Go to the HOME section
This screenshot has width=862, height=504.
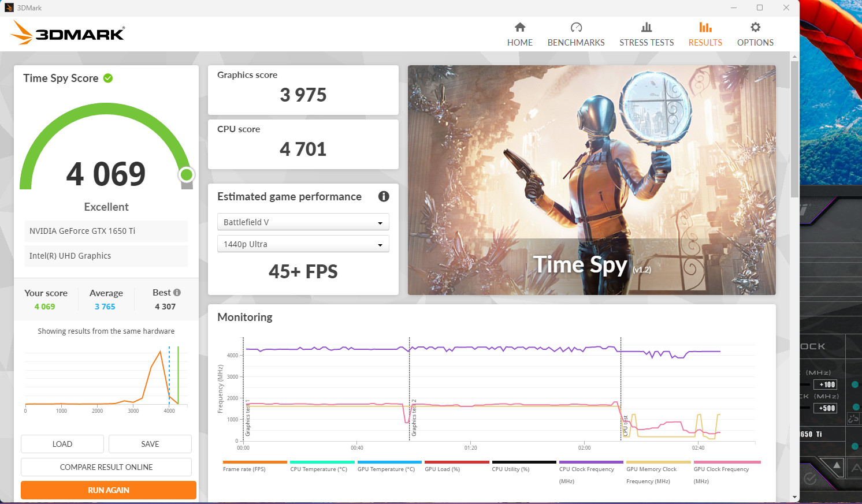[x=520, y=35]
